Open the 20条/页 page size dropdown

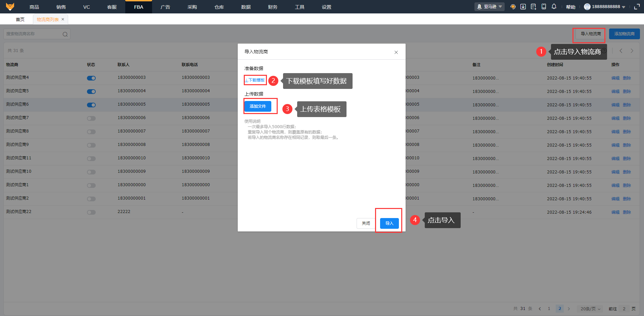(x=590, y=309)
